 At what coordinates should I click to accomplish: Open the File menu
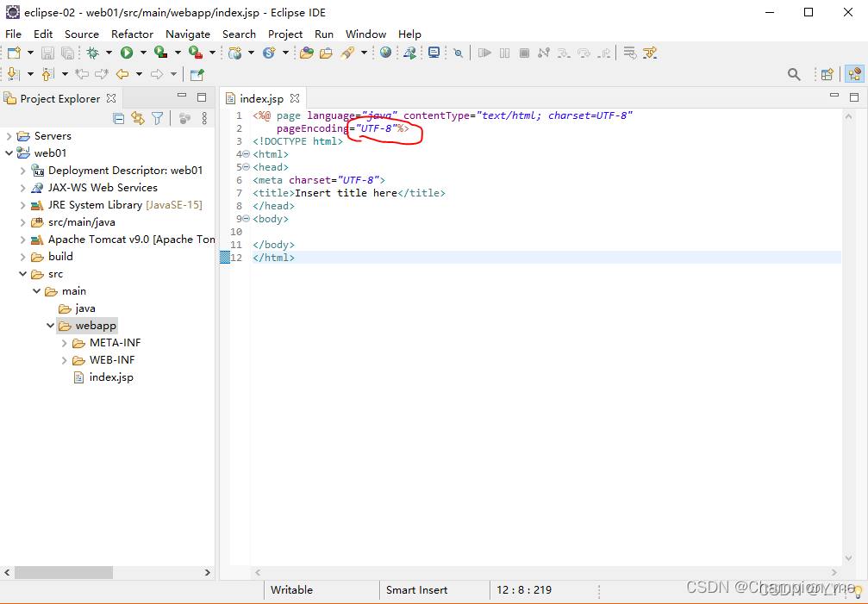click(13, 34)
